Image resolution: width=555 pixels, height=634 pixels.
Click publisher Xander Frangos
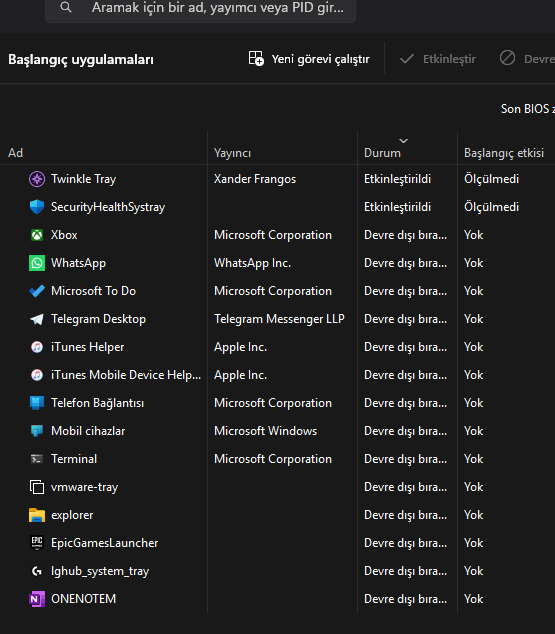point(255,179)
